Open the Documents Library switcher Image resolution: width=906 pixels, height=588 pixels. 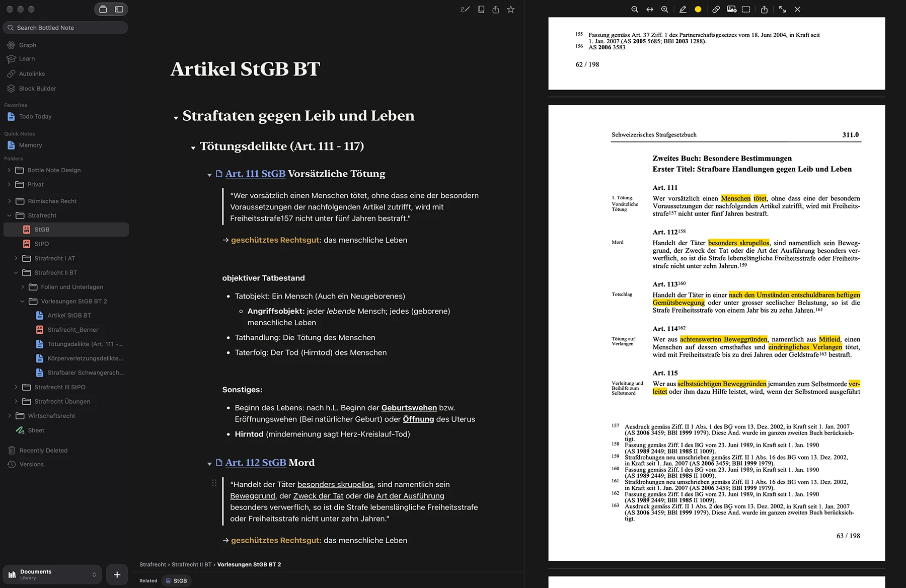(52, 574)
